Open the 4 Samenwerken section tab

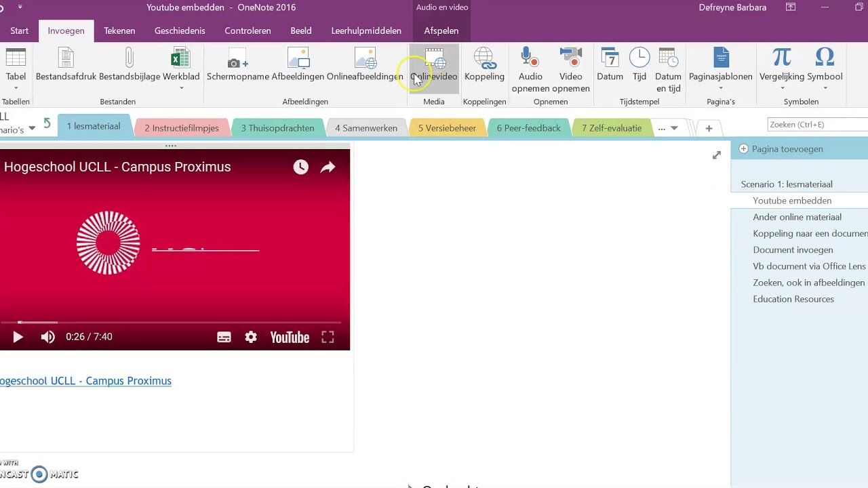click(366, 128)
